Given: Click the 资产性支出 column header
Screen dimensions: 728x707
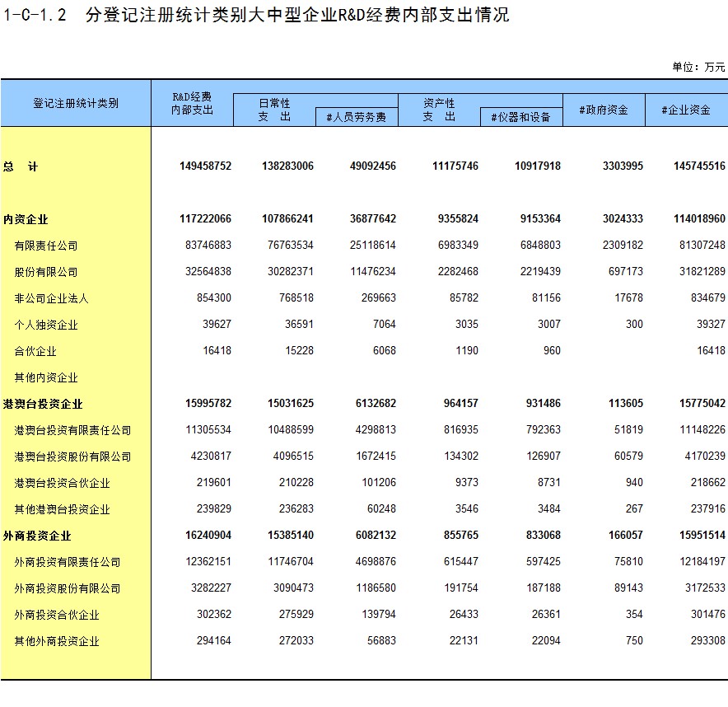Looking at the screenshot, I should tap(439, 110).
